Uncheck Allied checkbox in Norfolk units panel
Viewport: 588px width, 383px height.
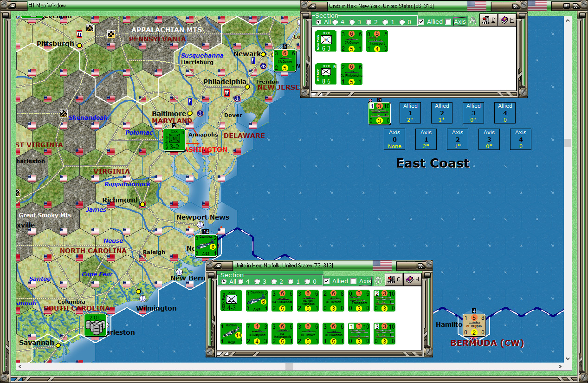coord(327,281)
